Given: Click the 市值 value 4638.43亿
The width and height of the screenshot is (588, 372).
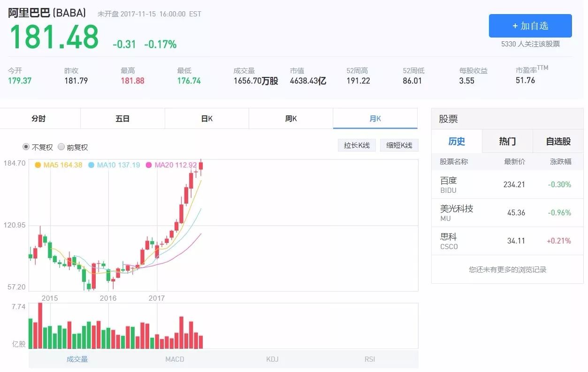Looking at the screenshot, I should point(308,81).
